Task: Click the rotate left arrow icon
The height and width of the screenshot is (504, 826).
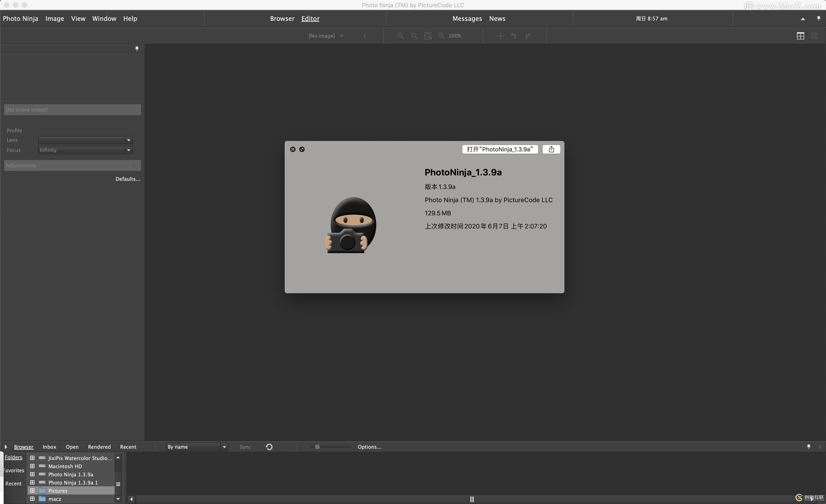Action: pyautogui.click(x=514, y=36)
